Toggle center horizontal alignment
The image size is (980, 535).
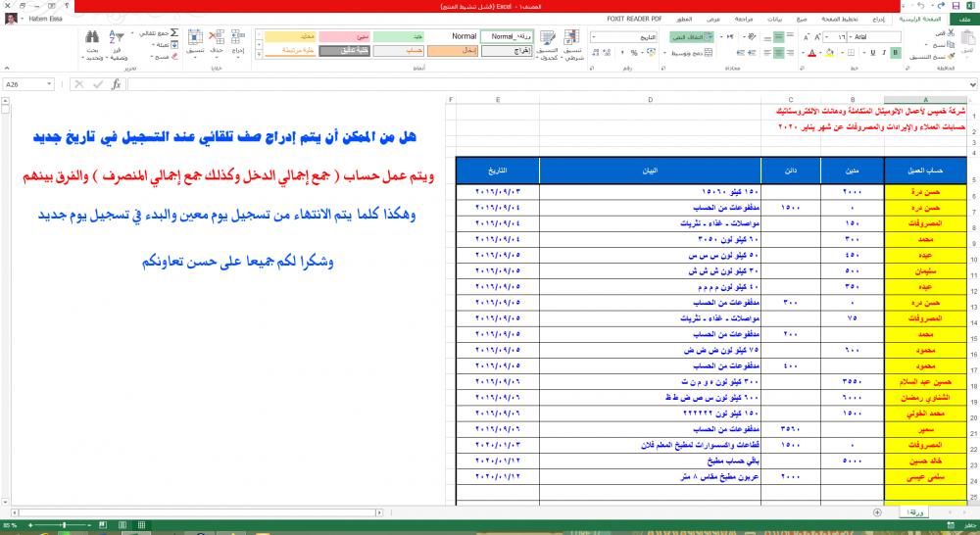coord(779,53)
